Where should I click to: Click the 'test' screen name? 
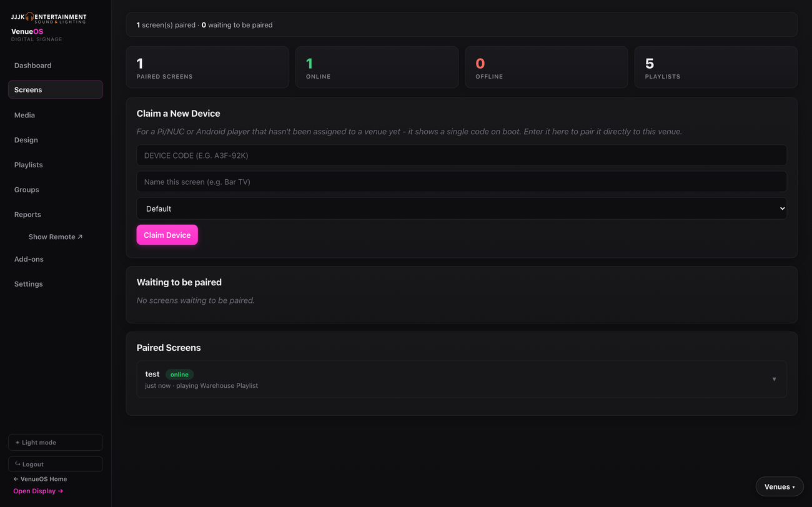152,375
